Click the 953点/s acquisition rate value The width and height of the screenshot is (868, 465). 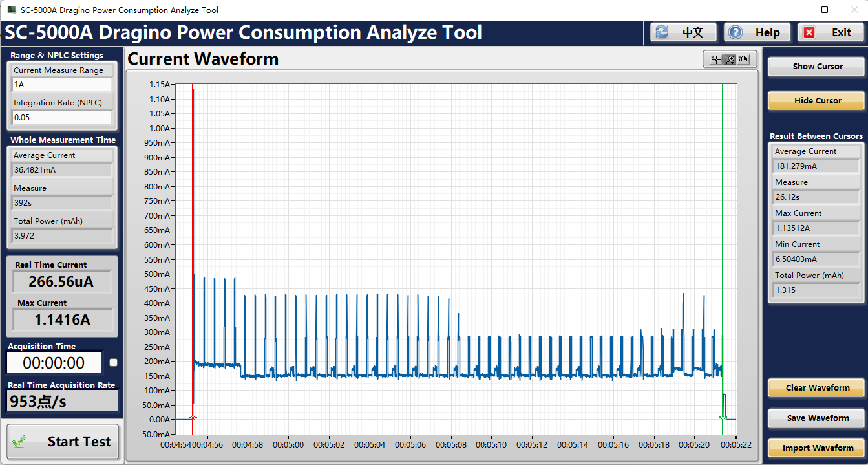[62, 402]
